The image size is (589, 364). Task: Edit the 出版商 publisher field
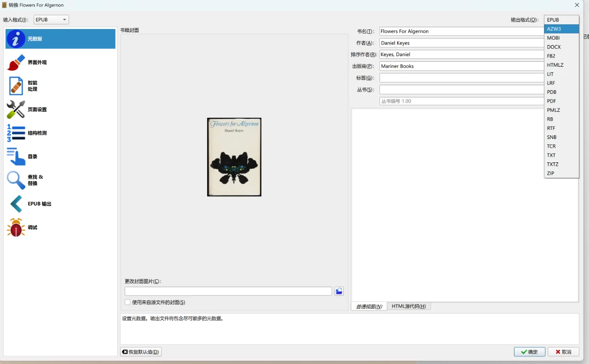point(462,66)
